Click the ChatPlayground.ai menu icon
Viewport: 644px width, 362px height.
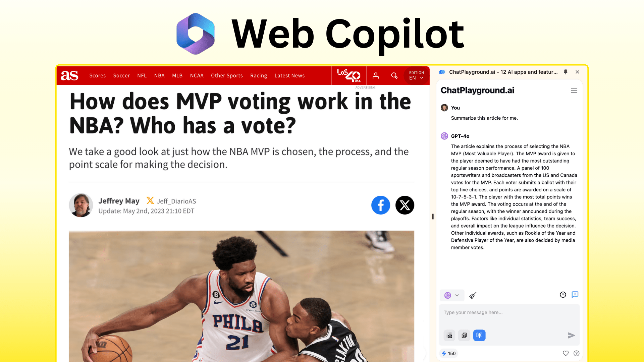[x=574, y=90]
